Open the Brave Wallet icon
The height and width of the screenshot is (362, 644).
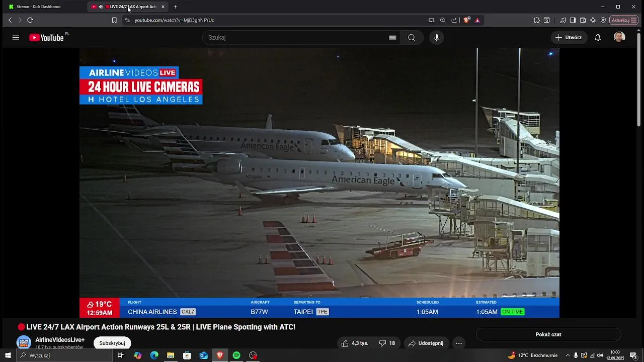click(583, 20)
